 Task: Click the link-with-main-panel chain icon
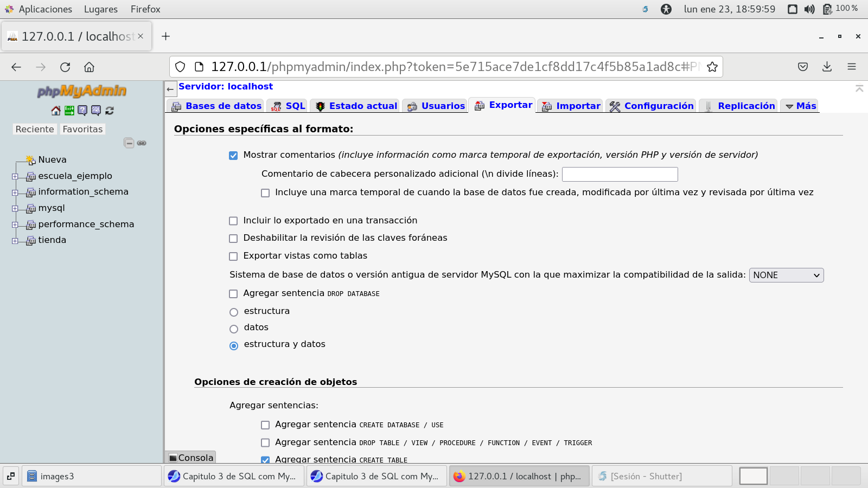(142, 143)
